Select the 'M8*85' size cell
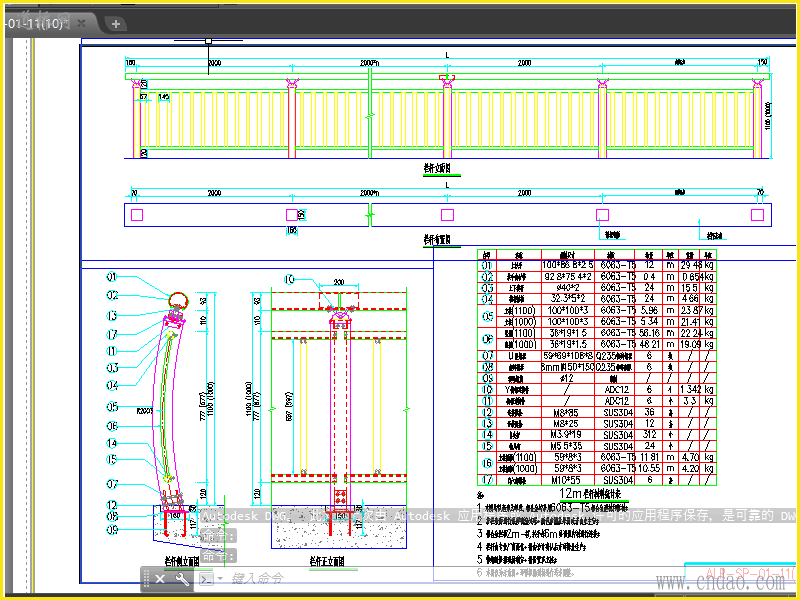 click(565, 412)
